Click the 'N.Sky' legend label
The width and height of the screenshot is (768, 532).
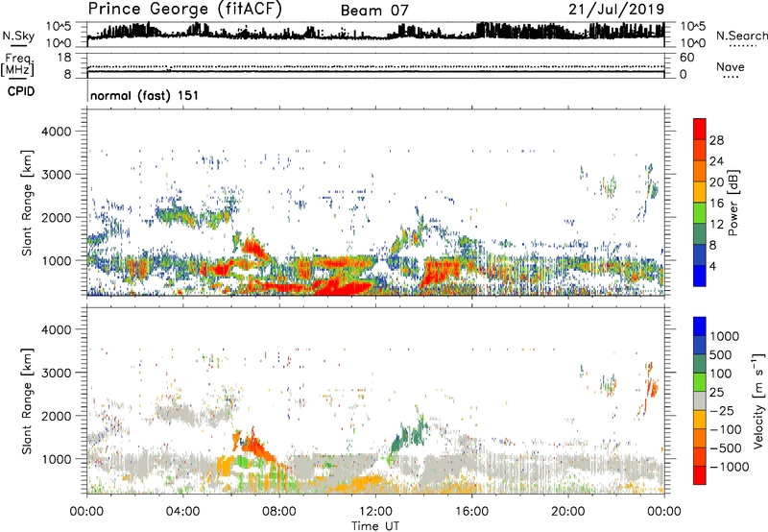(x=18, y=36)
